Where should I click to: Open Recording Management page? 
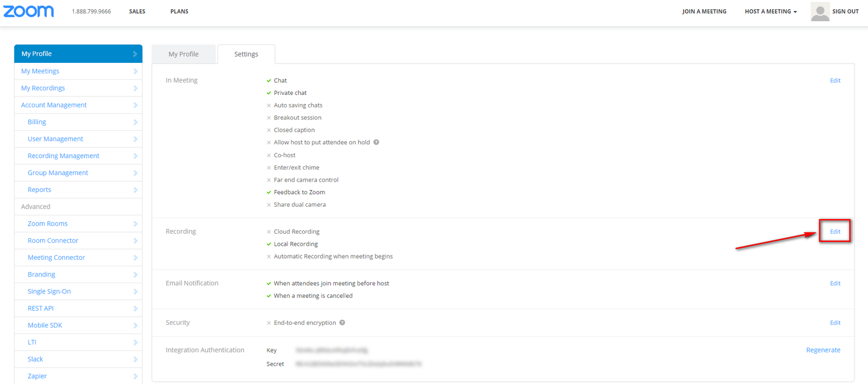[63, 156]
